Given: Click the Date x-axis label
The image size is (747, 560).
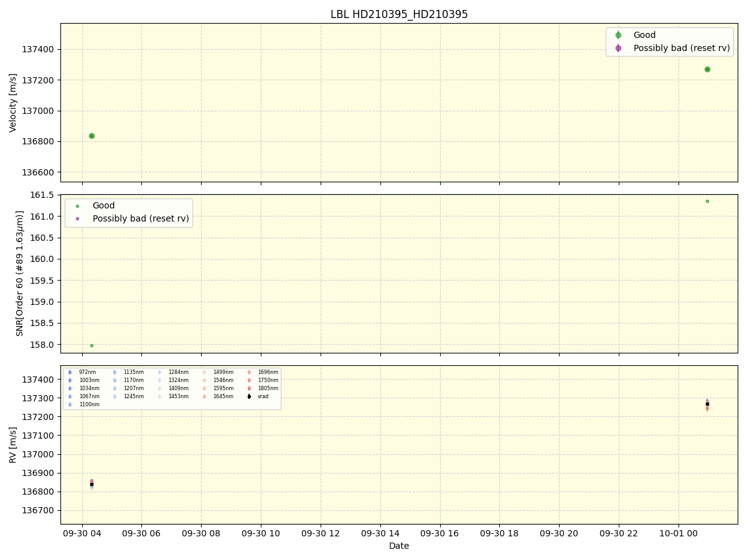Looking at the screenshot, I should pyautogui.click(x=399, y=546).
